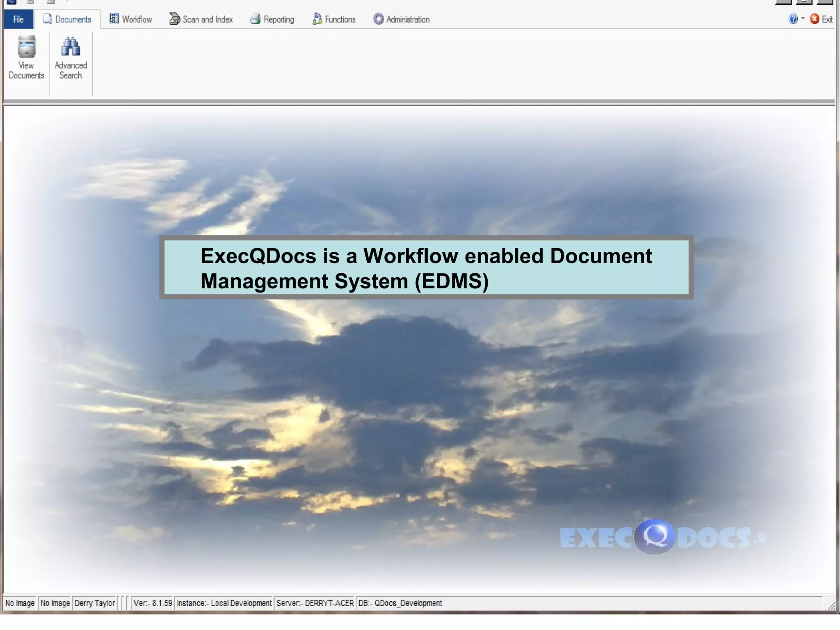
Task: Click the Derry Taylor status bar panel
Action: point(95,603)
